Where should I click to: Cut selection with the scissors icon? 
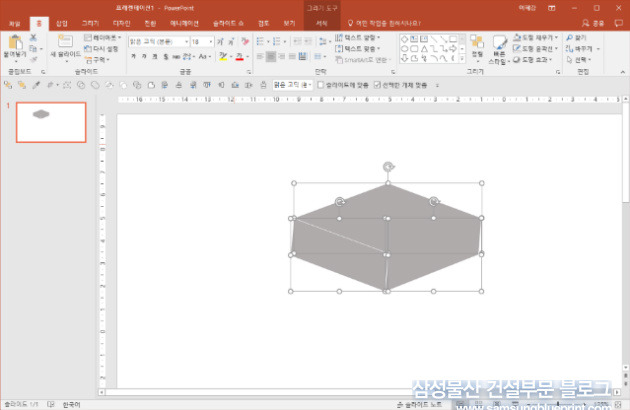[33, 38]
